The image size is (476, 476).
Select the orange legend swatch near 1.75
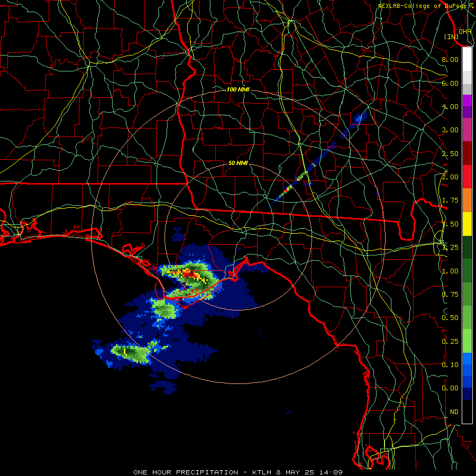tap(467, 200)
